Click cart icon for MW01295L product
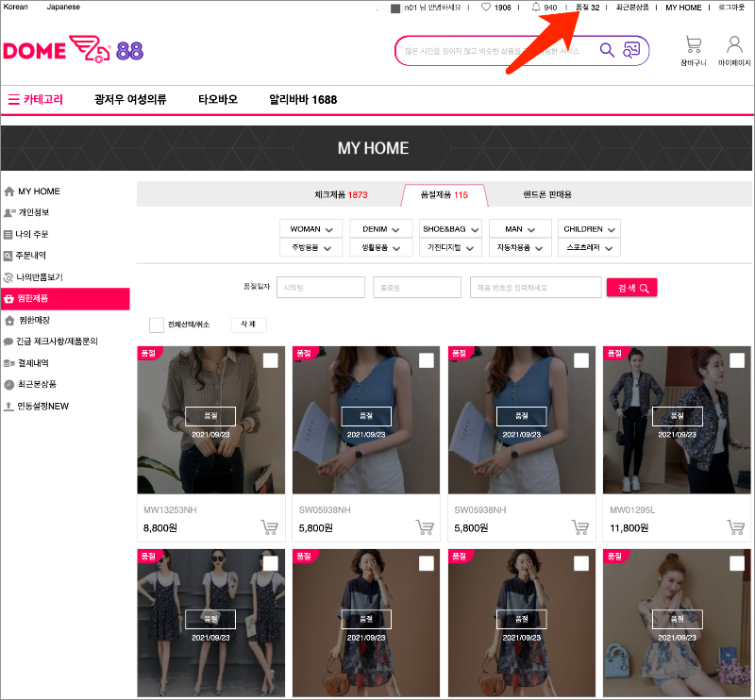This screenshot has width=755, height=700. (x=735, y=527)
